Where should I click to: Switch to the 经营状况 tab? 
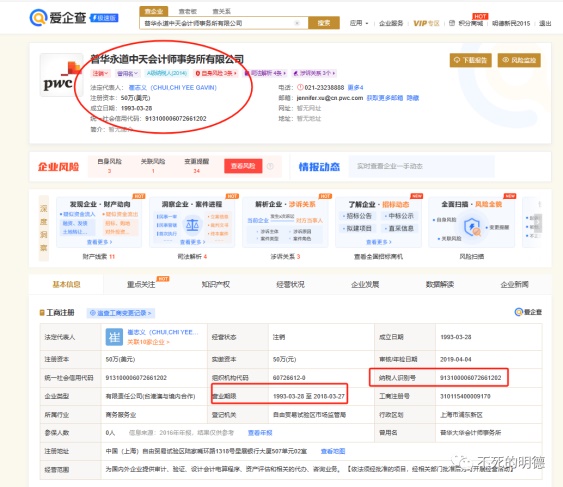click(290, 284)
